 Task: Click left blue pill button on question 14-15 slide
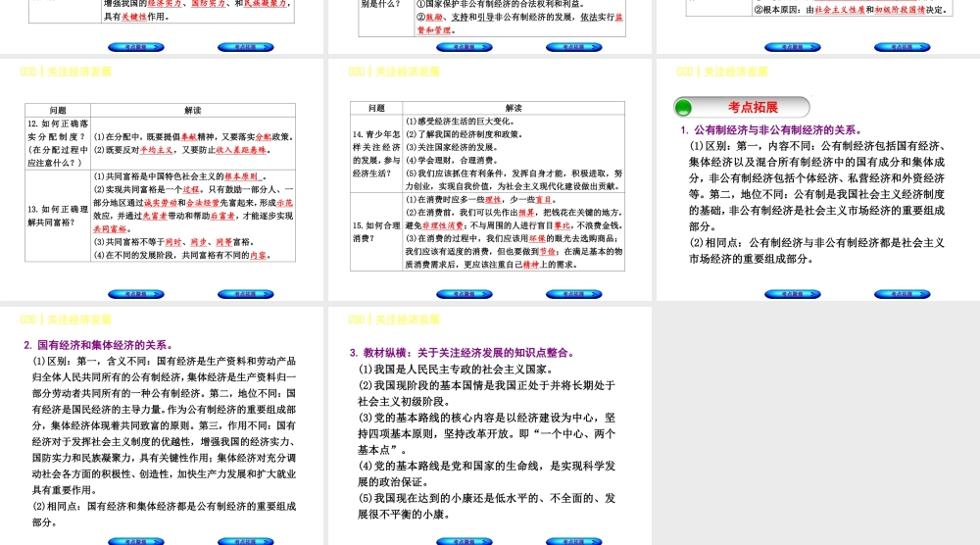point(465,294)
